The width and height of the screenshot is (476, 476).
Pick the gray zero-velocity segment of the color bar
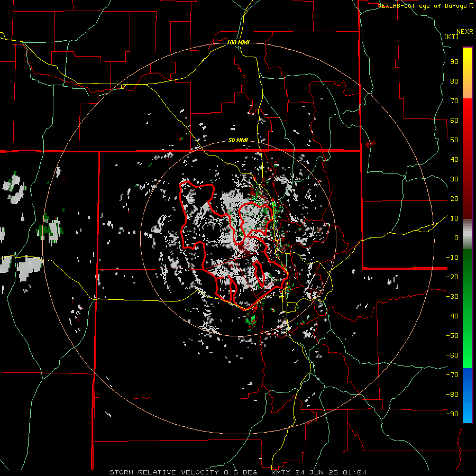467,234
